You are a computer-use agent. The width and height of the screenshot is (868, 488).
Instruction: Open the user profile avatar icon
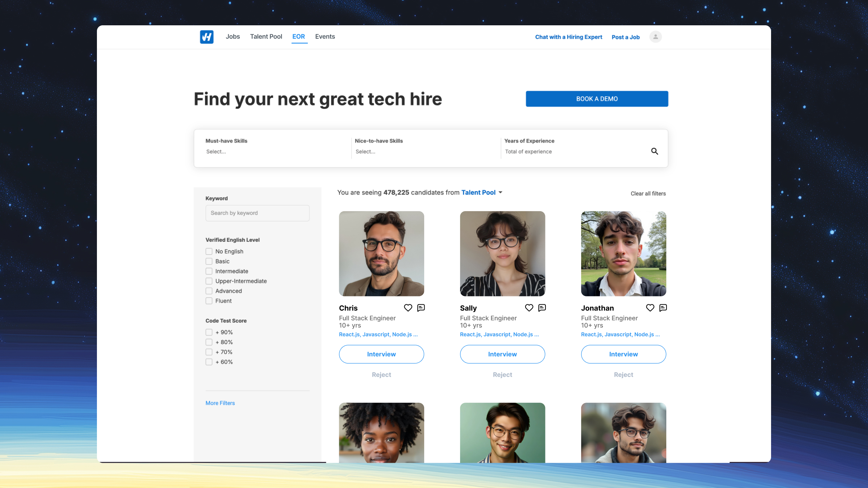pos(655,37)
